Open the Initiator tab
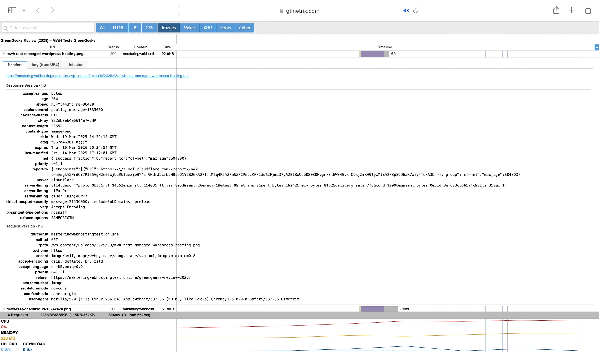The width and height of the screenshot is (599, 364). (76, 65)
